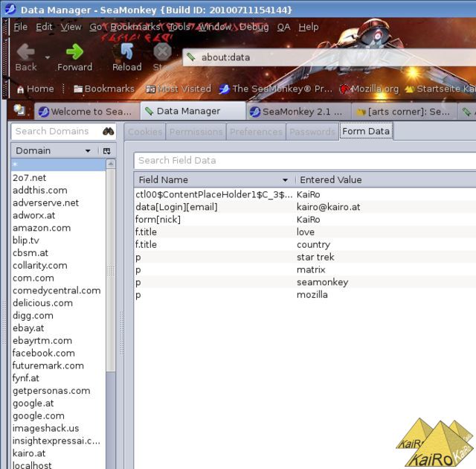Click the Stop toolbar icon
This screenshot has width=476, height=469.
pyautogui.click(x=162, y=57)
